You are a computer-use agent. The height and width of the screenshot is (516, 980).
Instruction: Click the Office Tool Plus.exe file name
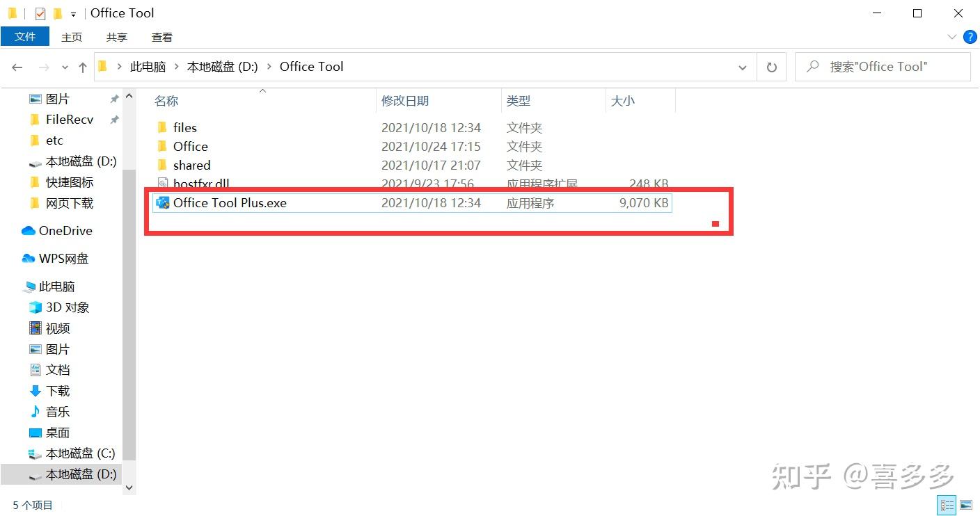click(230, 203)
